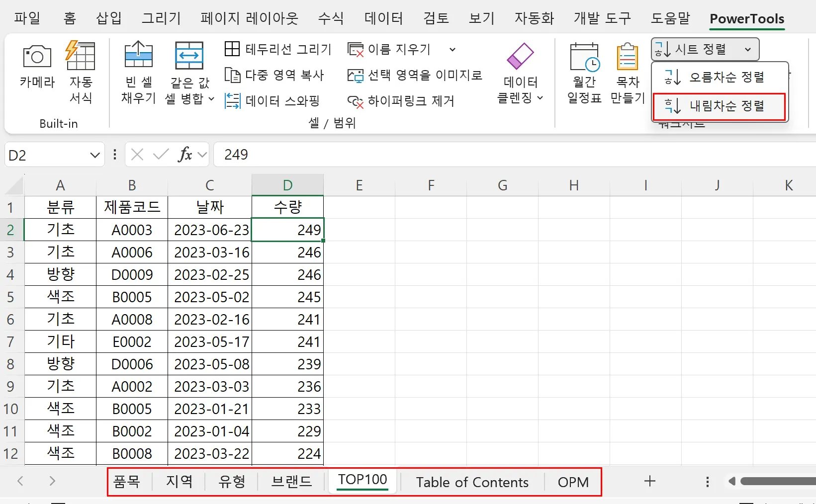Viewport: 816px width, 504px height.
Task: Switch to the PowerTools ribbon tab
Action: [x=747, y=19]
